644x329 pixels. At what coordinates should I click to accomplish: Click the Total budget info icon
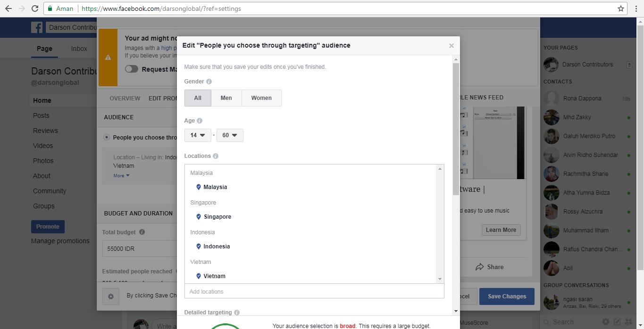142,232
